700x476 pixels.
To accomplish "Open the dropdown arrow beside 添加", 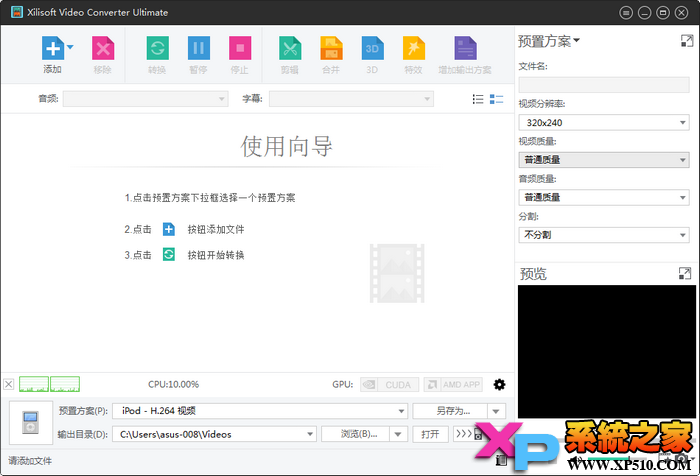I will coord(70,46).
